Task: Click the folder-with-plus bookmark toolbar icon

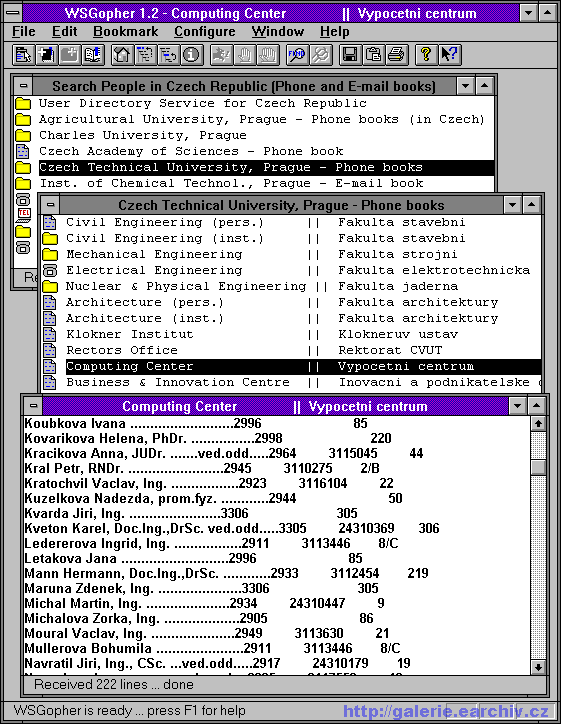Action: (70, 55)
